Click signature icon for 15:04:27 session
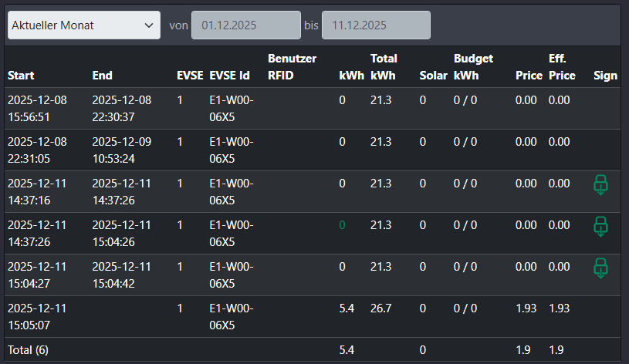Image resolution: width=629 pixels, height=364 pixels. pyautogui.click(x=601, y=268)
